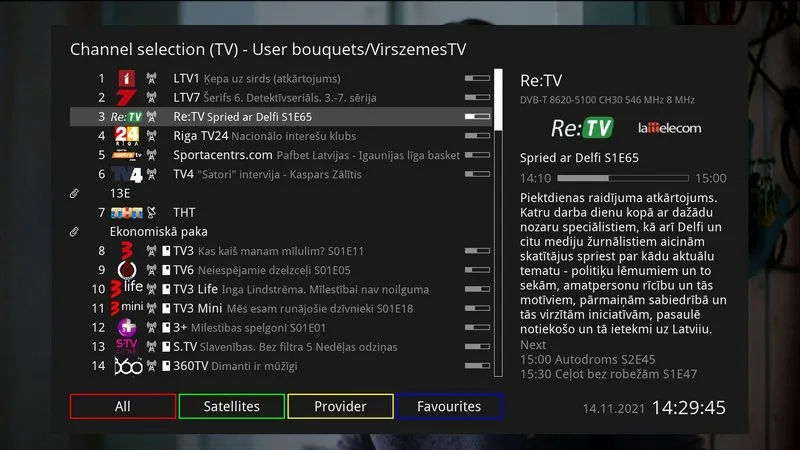Select TV4 "Satori" intervija row
The image size is (800, 450).
[281, 174]
